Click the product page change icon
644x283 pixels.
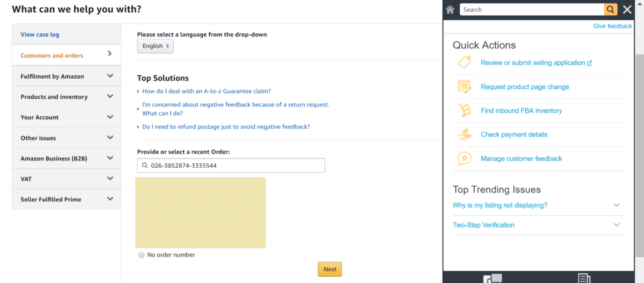[x=464, y=87]
